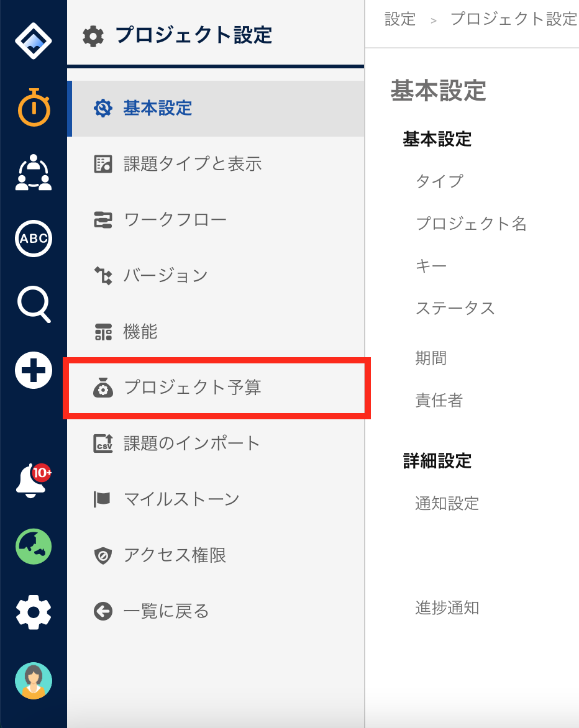Image resolution: width=579 pixels, height=728 pixels.
Task: Click the plus add icon
Action: 34,370
